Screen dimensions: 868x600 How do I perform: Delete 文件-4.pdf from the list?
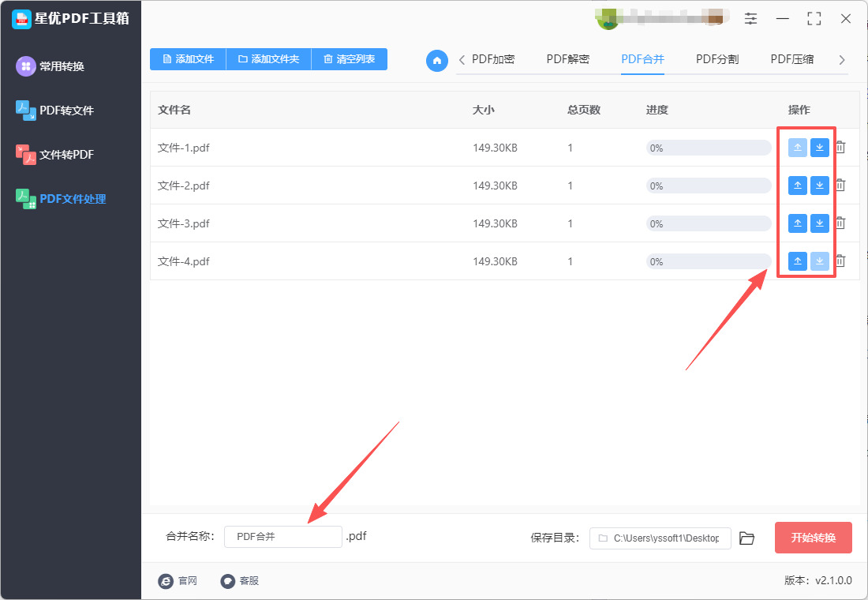840,261
